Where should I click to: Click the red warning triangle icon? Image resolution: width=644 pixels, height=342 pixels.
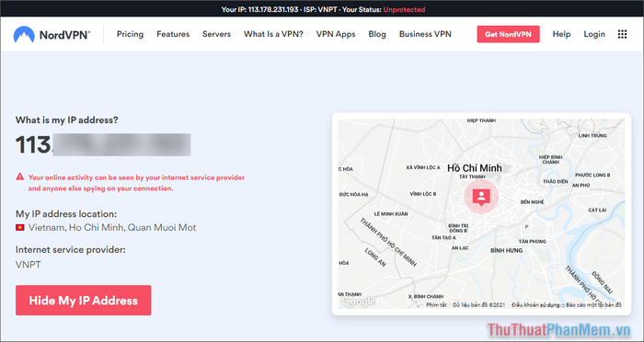point(19,177)
